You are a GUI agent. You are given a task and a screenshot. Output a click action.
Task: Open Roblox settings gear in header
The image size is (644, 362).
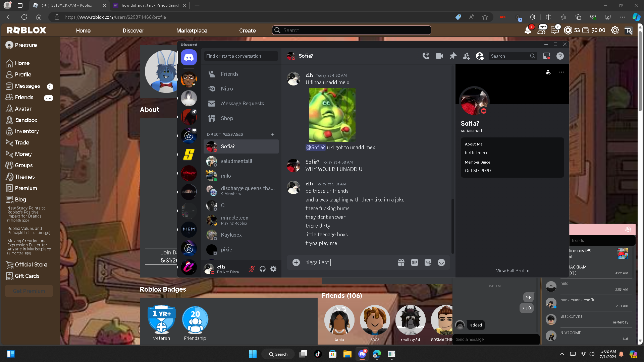(x=615, y=30)
